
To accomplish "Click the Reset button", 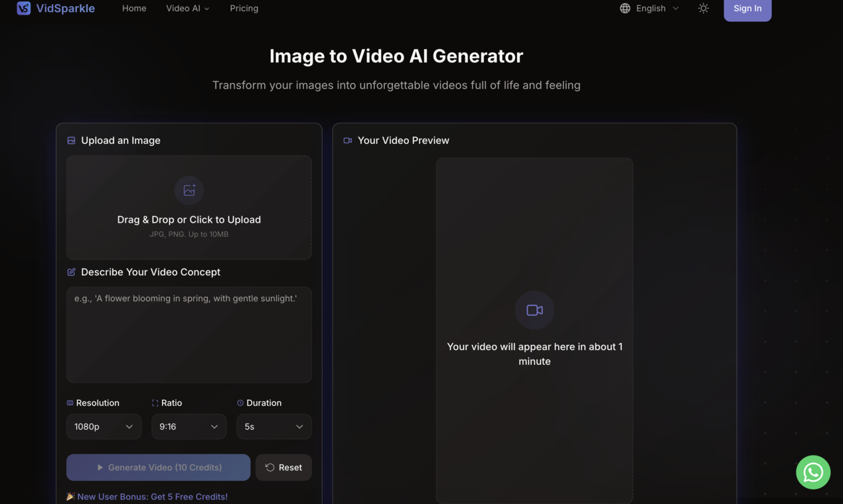I will [283, 468].
